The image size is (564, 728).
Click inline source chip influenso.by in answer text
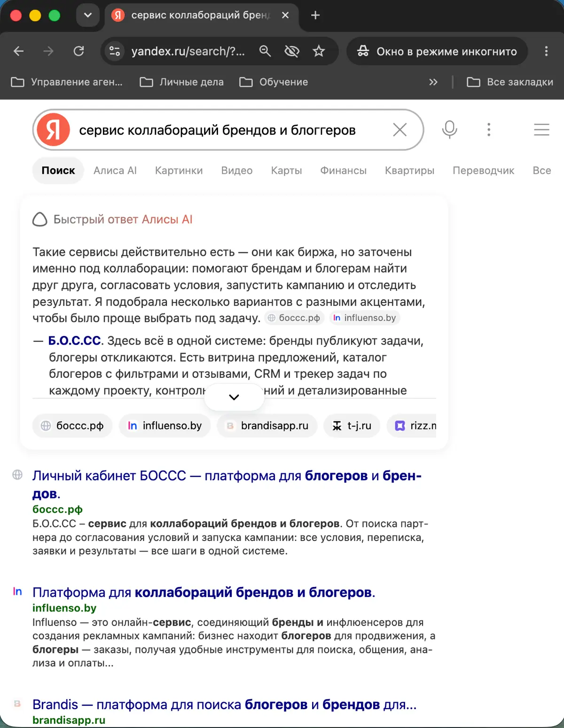point(365,318)
